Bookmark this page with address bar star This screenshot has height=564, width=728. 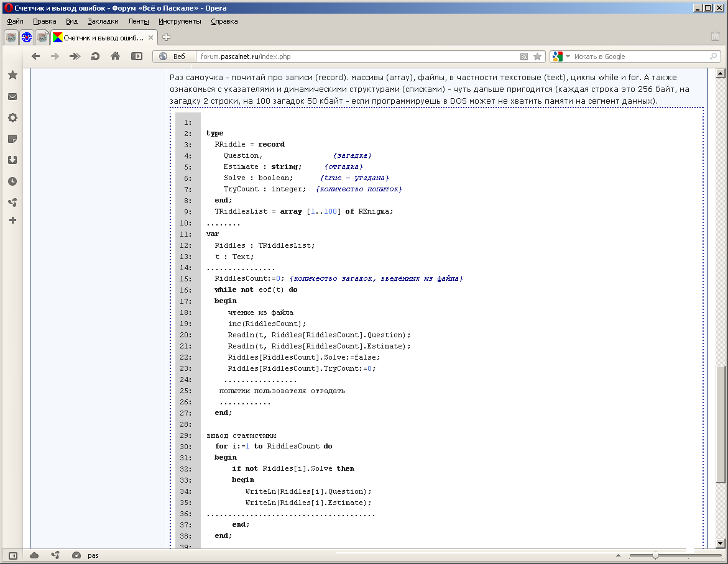(x=538, y=57)
